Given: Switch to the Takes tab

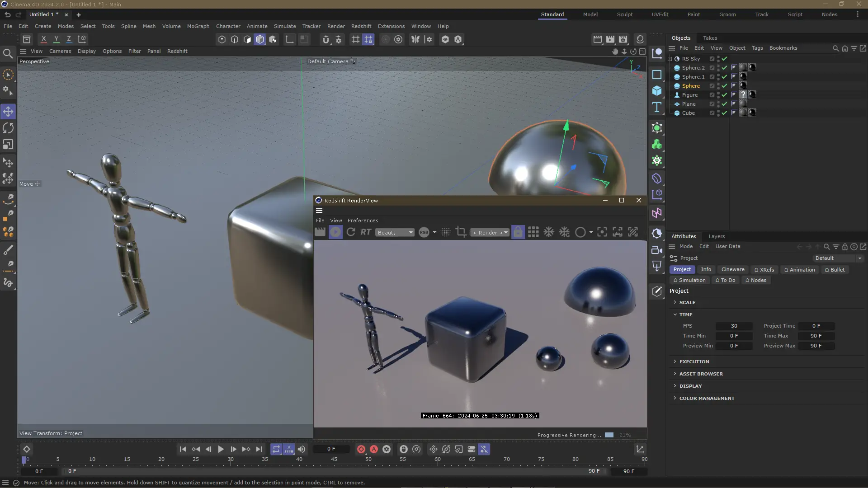Looking at the screenshot, I should click(710, 38).
